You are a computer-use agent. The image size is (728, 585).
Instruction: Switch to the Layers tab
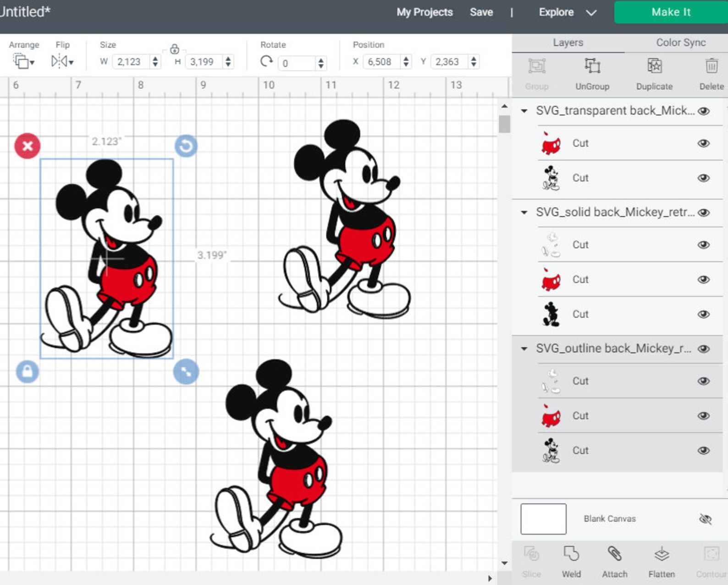click(x=568, y=43)
